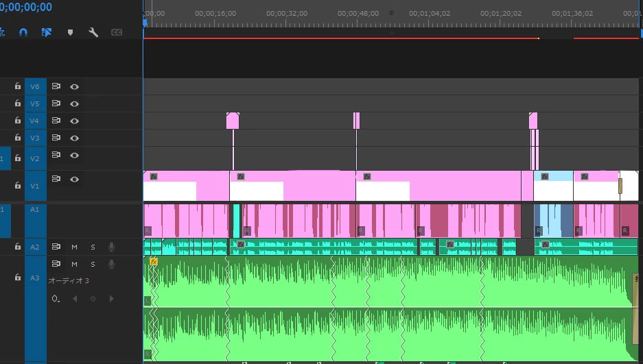This screenshot has height=364, width=643.
Task: Toggle track lock on V3
Action: pos(18,138)
